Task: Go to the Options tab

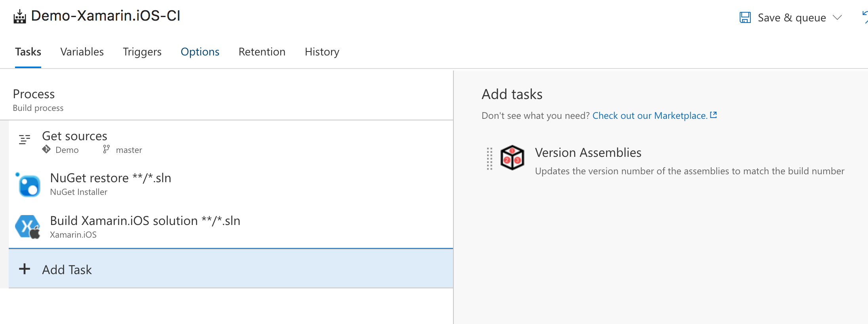Action: (200, 52)
